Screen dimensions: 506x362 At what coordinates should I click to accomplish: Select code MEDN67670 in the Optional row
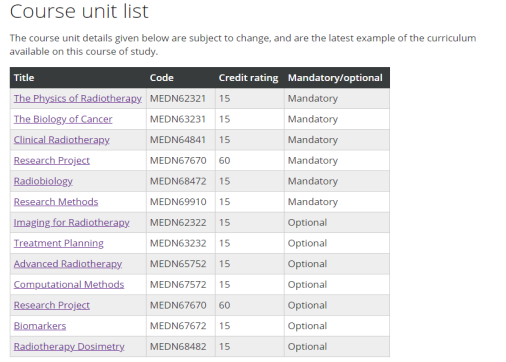(x=178, y=305)
